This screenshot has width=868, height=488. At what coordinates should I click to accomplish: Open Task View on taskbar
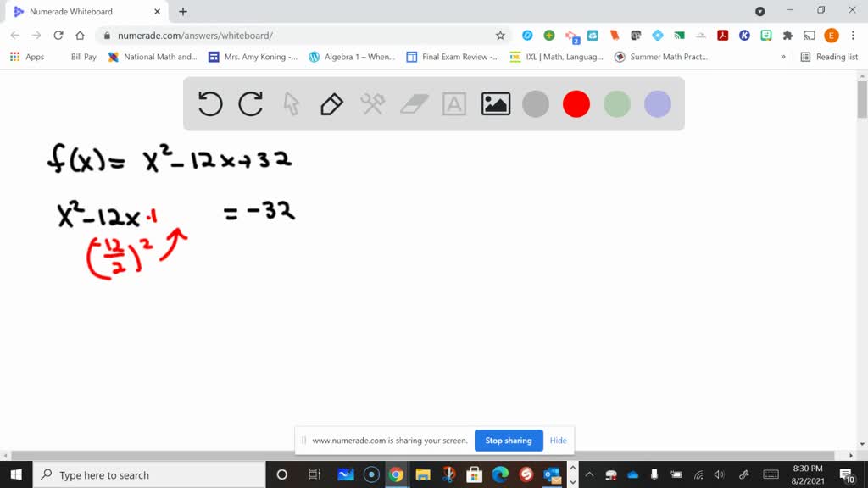(x=314, y=474)
